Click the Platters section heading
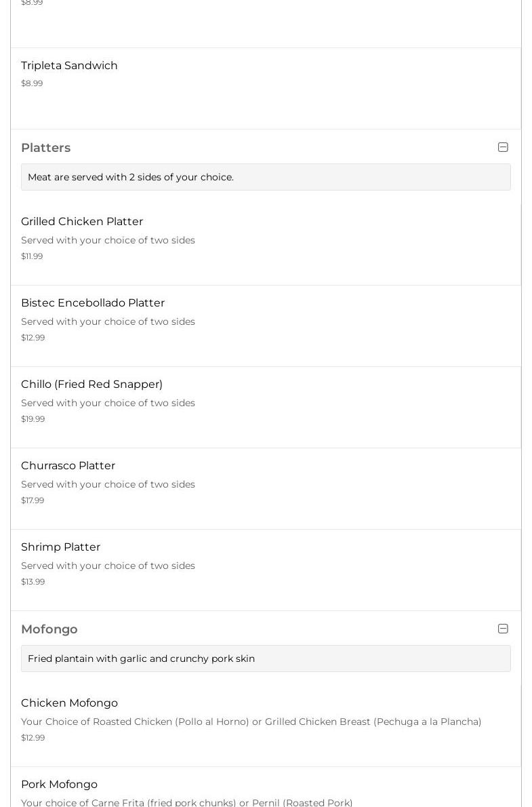532x807 pixels. point(45,148)
